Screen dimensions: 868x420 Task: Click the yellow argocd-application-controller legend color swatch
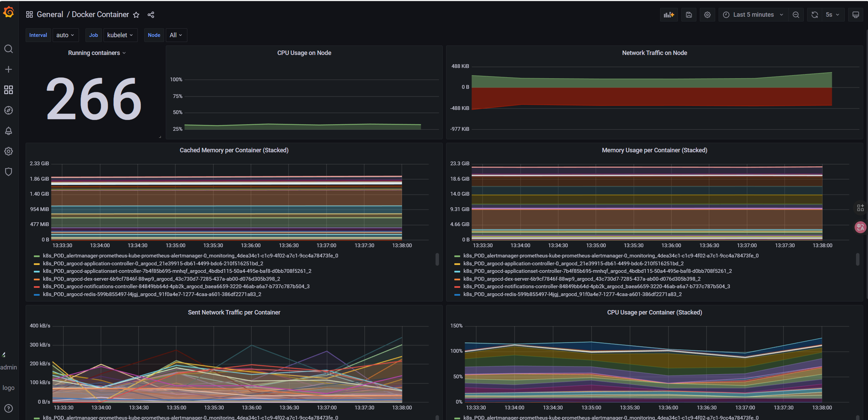point(37,264)
